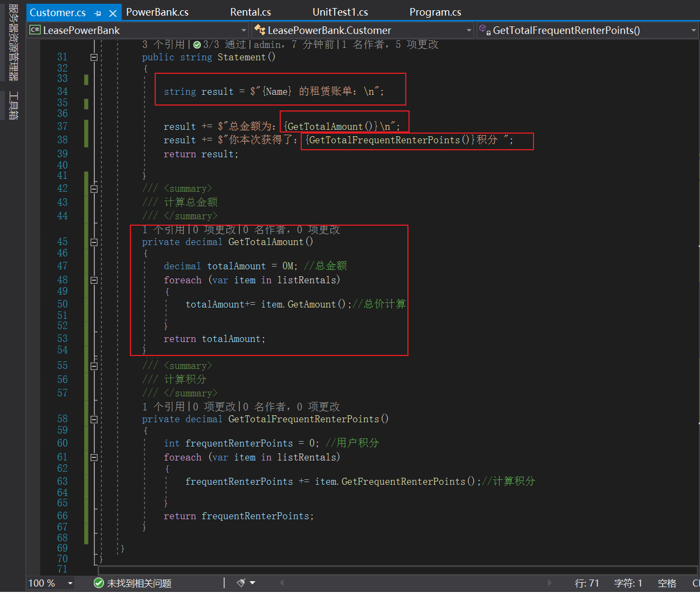Click 'return totalAmount;' on line 53
Viewport: 700px width, 593px height.
(214, 339)
